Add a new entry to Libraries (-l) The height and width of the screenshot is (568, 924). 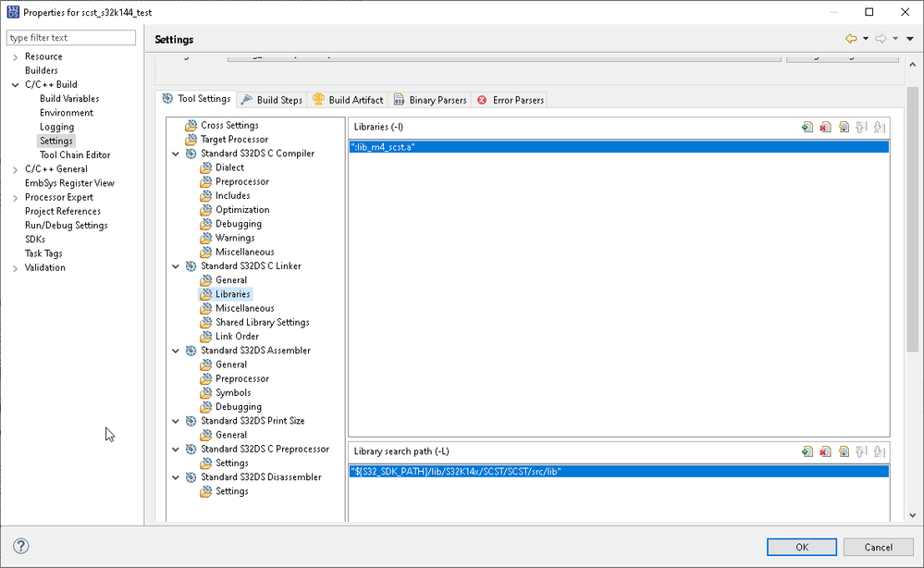pos(807,127)
